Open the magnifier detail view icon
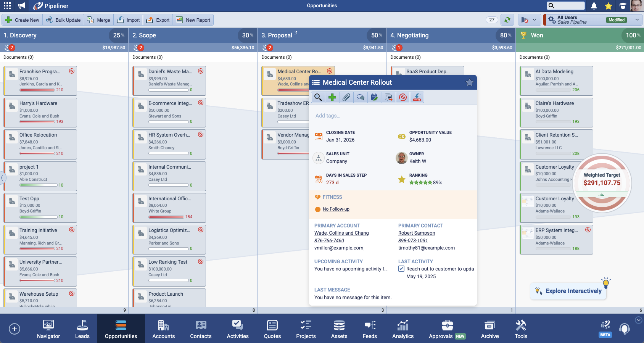Image resolution: width=644 pixels, height=343 pixels. pos(318,97)
